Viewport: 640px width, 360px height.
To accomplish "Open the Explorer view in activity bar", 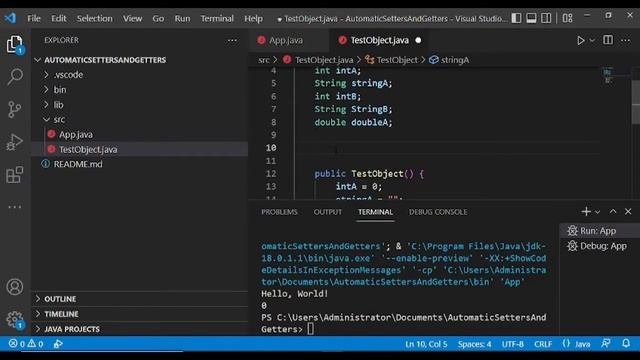I will (15, 44).
